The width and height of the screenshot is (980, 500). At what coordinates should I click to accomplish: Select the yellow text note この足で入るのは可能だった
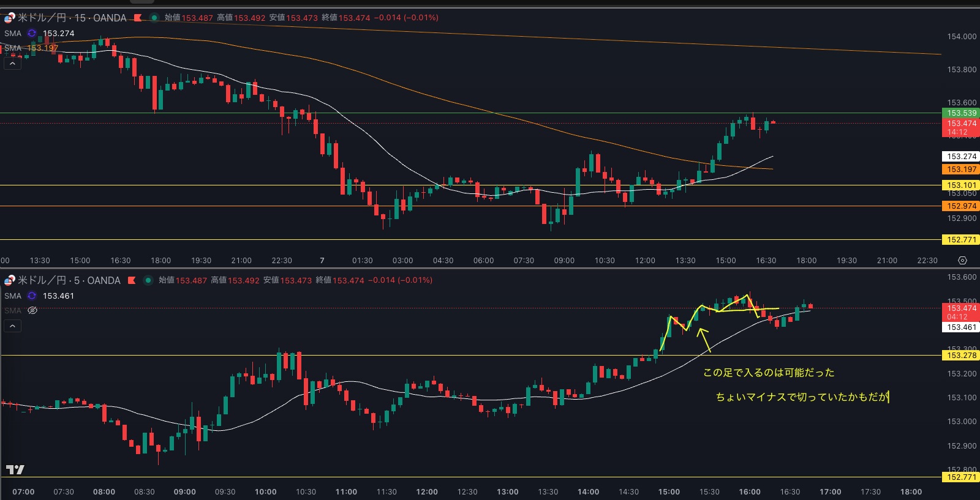coord(768,372)
